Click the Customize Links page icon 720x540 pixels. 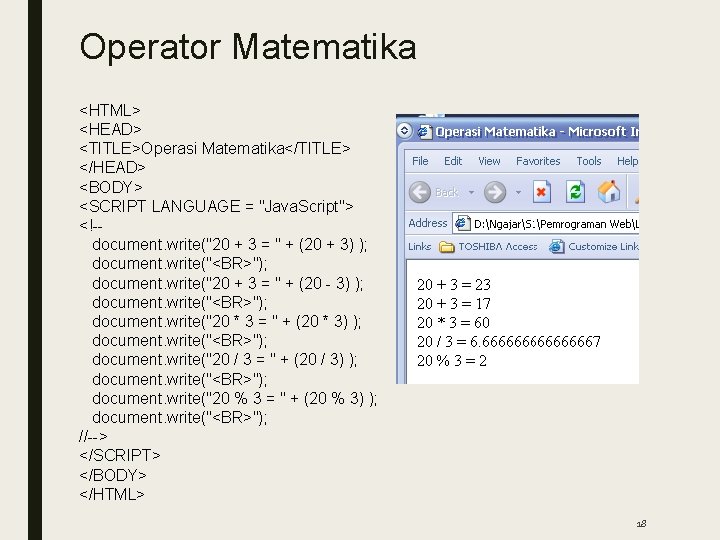coord(557,247)
